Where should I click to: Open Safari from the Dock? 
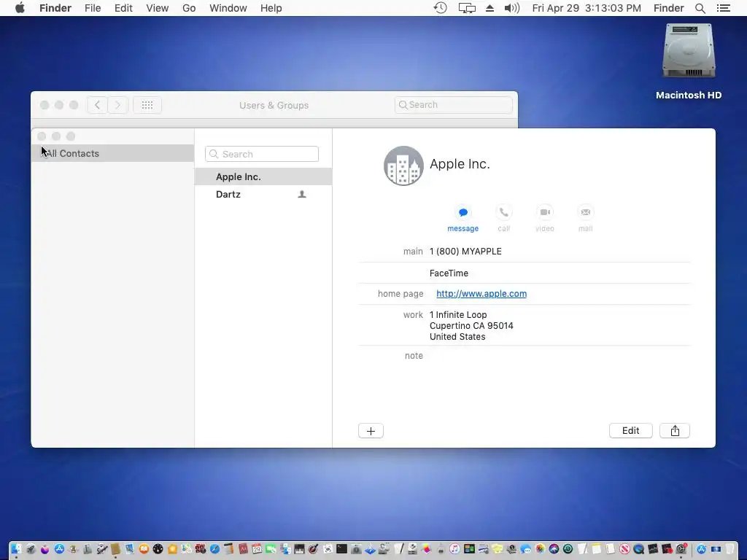pos(215,549)
